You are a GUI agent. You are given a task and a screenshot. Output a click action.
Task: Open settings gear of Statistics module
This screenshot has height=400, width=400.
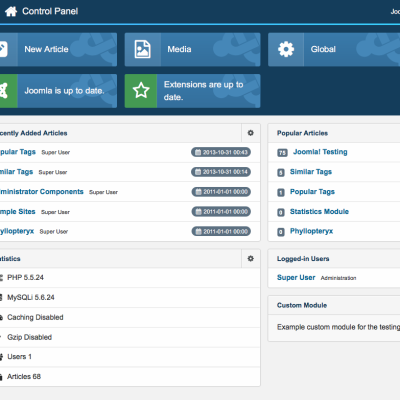(x=250, y=258)
